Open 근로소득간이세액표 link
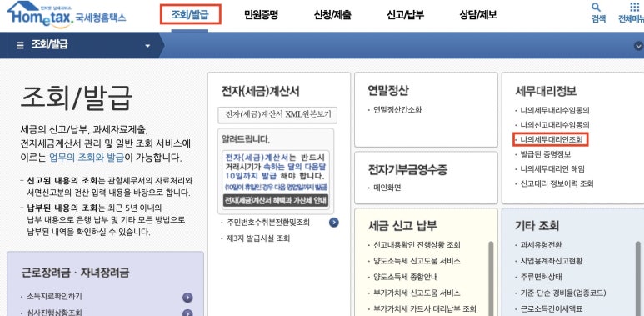 551,309
